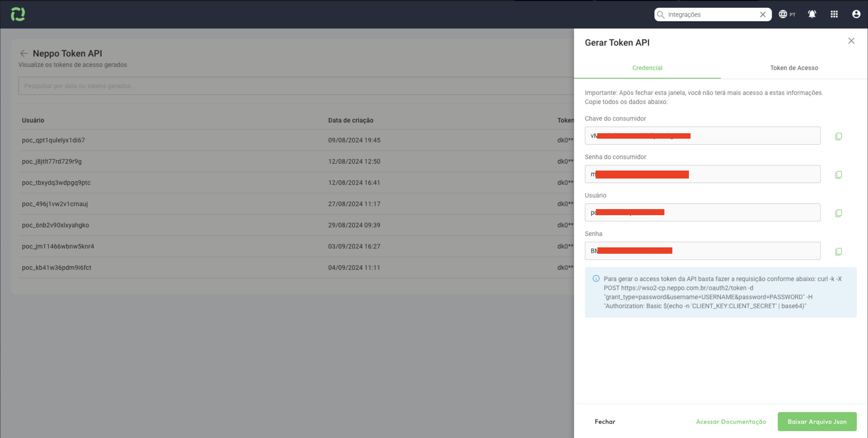The image size is (868, 438).
Task: Click the Neppo logo icon
Action: [x=18, y=14]
